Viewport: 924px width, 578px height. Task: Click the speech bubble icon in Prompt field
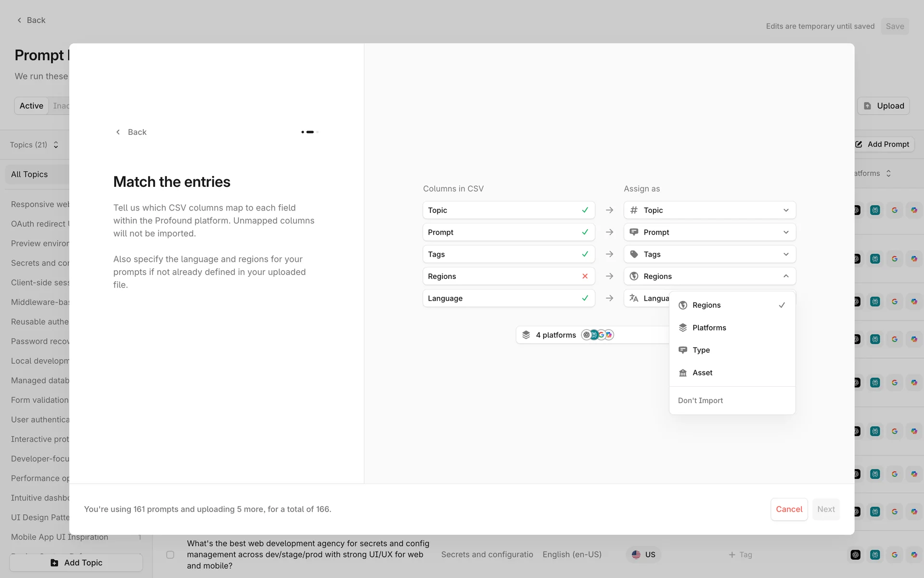(x=634, y=232)
